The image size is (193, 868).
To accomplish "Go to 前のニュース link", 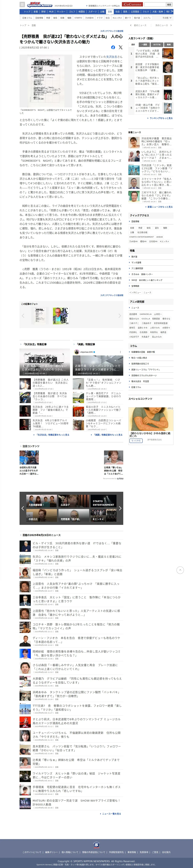I will pyautogui.click(x=139, y=25).
